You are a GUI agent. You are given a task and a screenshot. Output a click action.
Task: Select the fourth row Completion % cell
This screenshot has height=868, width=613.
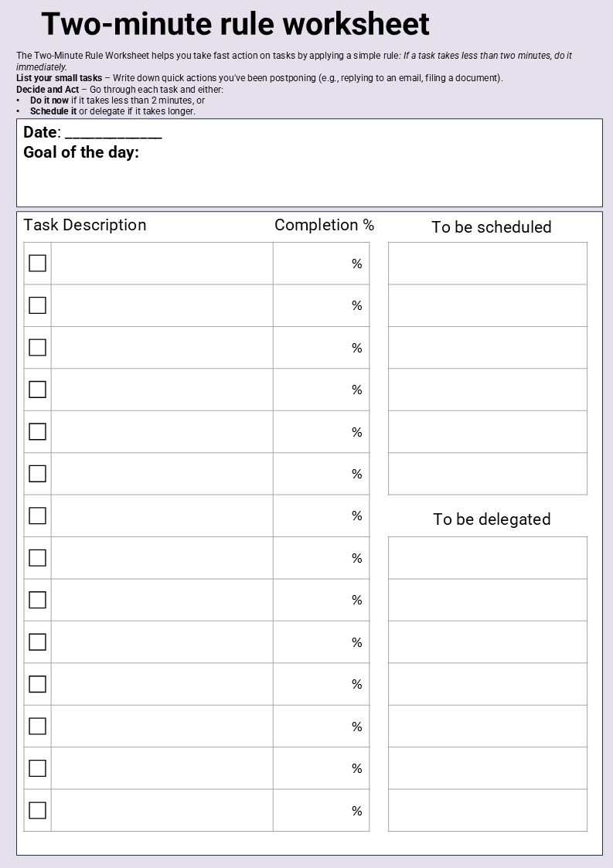click(x=321, y=390)
